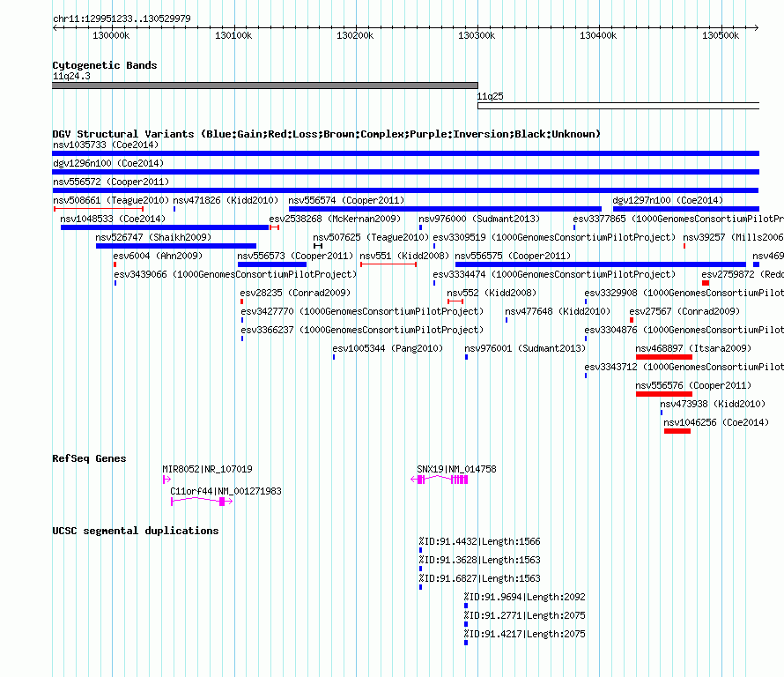Image resolution: width=784 pixels, height=677 pixels.
Task: Click the C11orf44 gene structure glyph
Action: pyautogui.click(x=202, y=502)
